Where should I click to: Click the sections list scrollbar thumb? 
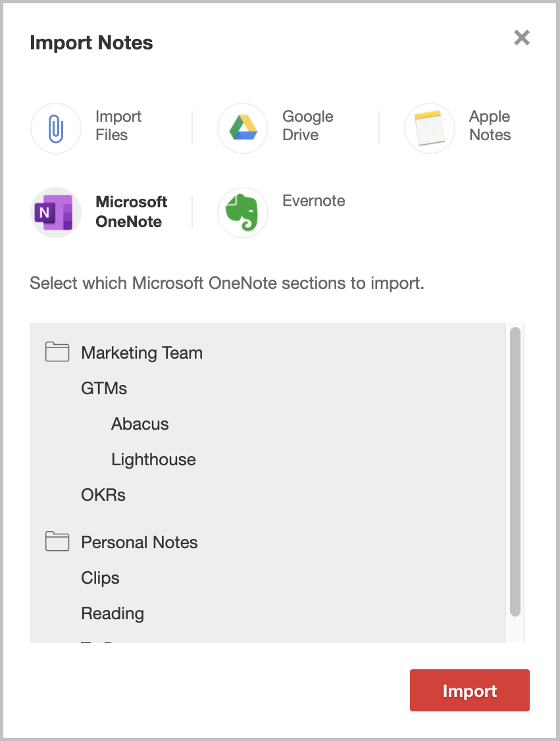(x=515, y=472)
